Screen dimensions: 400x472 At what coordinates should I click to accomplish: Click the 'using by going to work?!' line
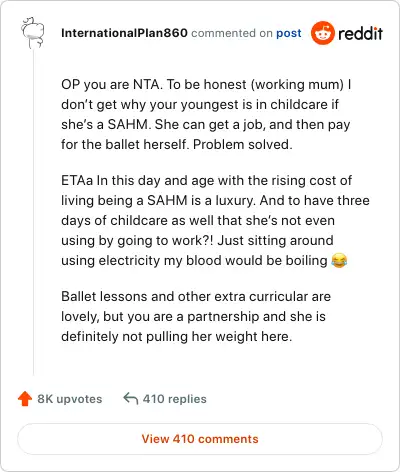coord(137,241)
